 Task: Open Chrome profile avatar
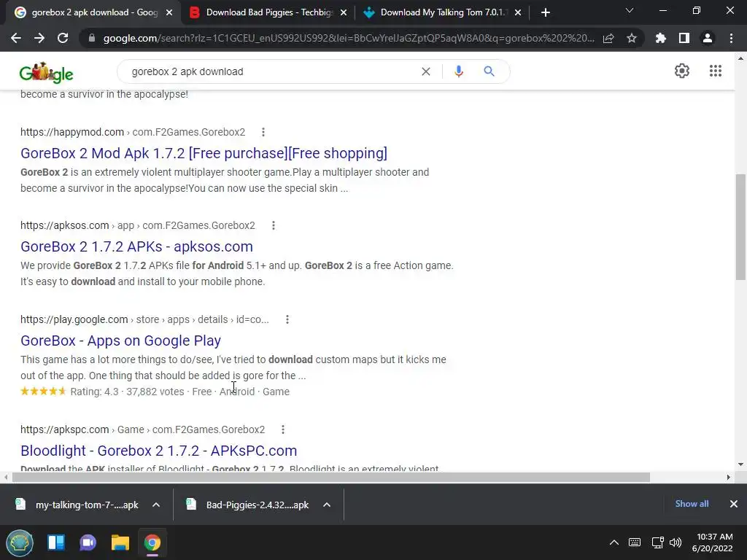[708, 38]
